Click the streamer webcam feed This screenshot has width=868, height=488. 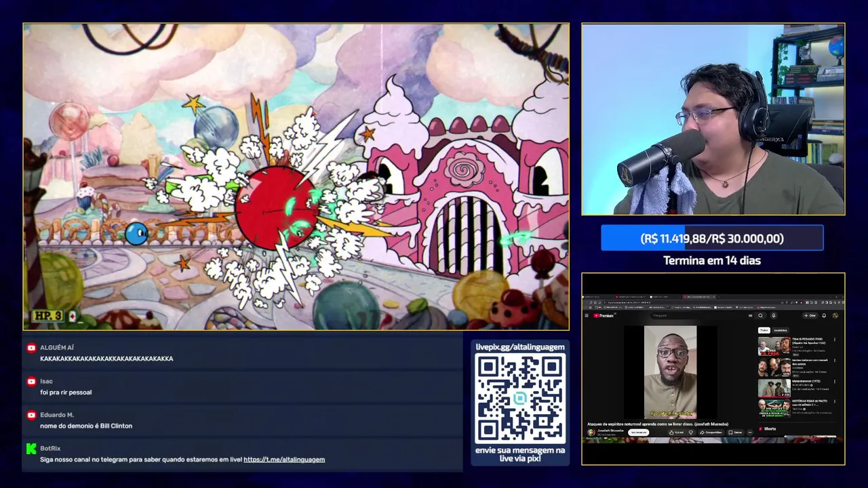click(x=713, y=119)
